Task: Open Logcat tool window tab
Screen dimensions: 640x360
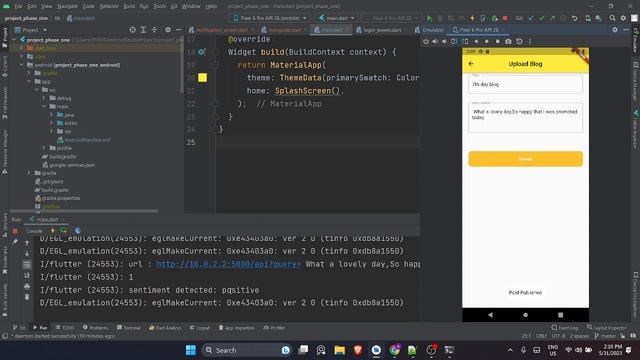Action: [200, 328]
